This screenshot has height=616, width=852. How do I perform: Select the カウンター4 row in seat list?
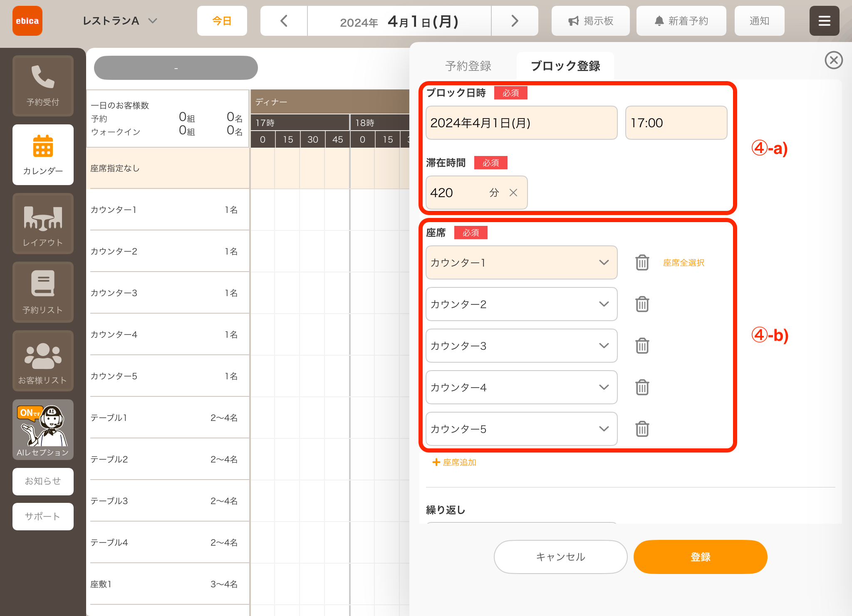coord(168,334)
